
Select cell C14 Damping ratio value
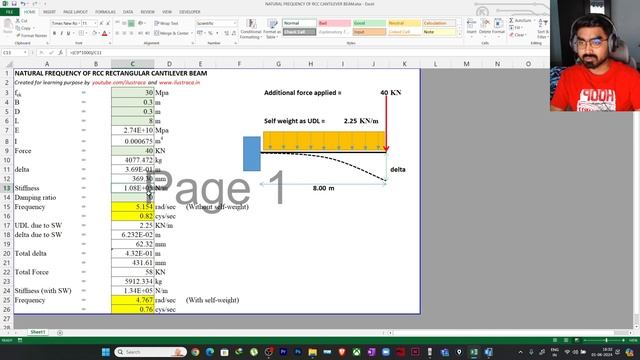pyautogui.click(x=133, y=197)
